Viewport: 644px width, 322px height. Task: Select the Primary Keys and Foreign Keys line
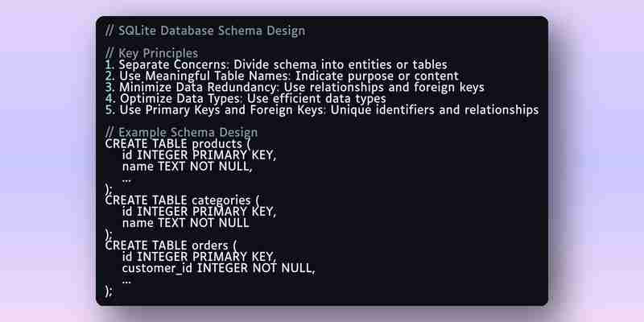[322, 110]
